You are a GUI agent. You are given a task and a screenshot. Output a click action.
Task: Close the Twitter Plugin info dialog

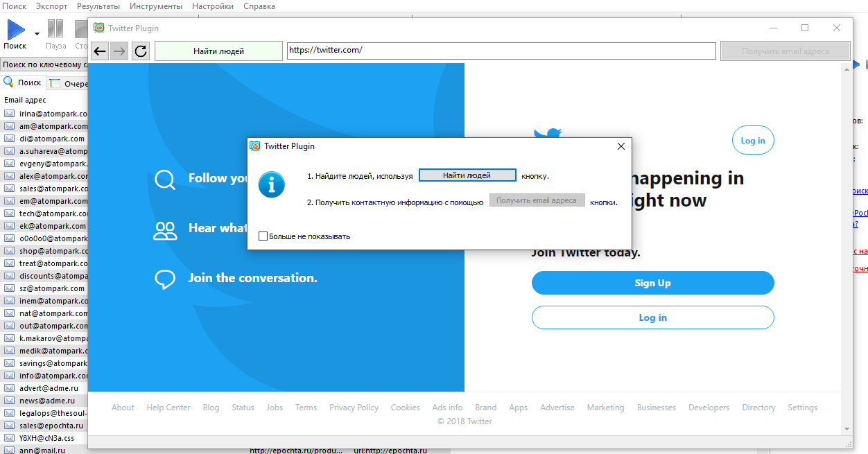(x=621, y=146)
